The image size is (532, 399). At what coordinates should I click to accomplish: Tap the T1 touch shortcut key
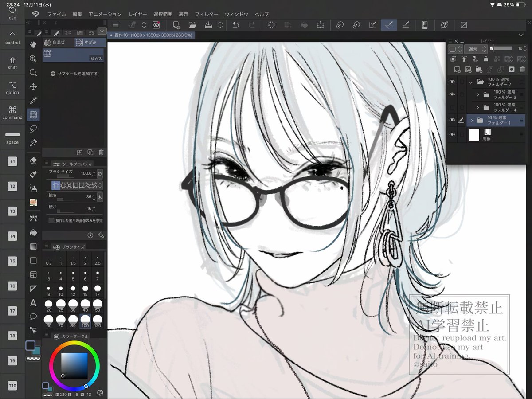[12, 162]
